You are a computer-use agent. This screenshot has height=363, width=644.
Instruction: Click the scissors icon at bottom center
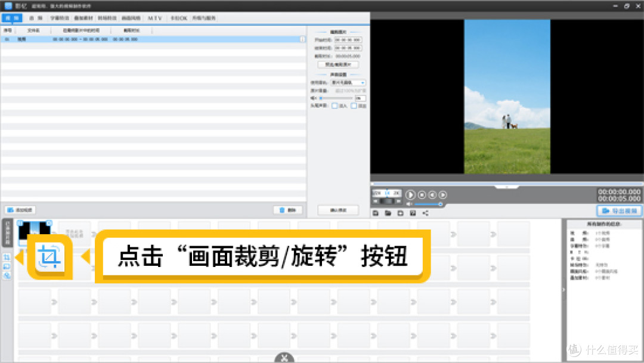point(284,358)
